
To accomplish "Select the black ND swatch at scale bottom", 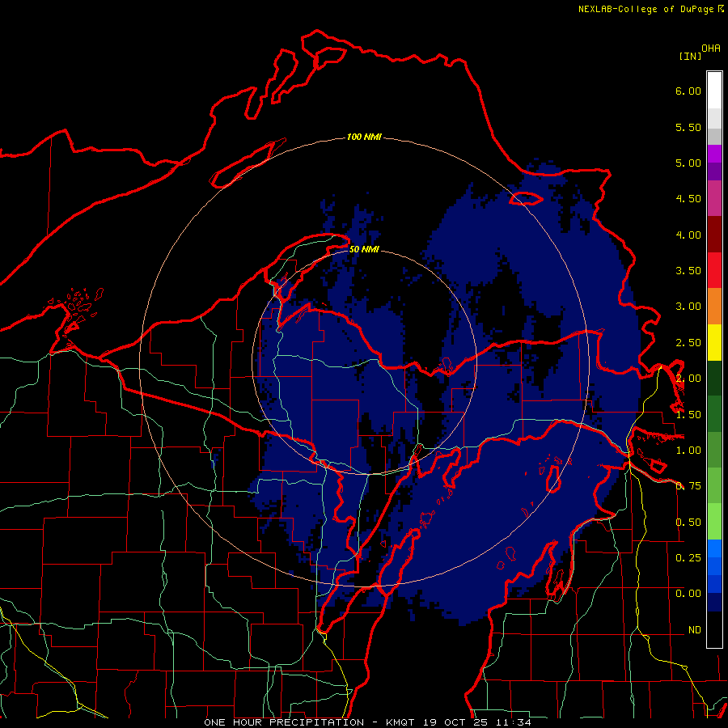I will pos(714,629).
